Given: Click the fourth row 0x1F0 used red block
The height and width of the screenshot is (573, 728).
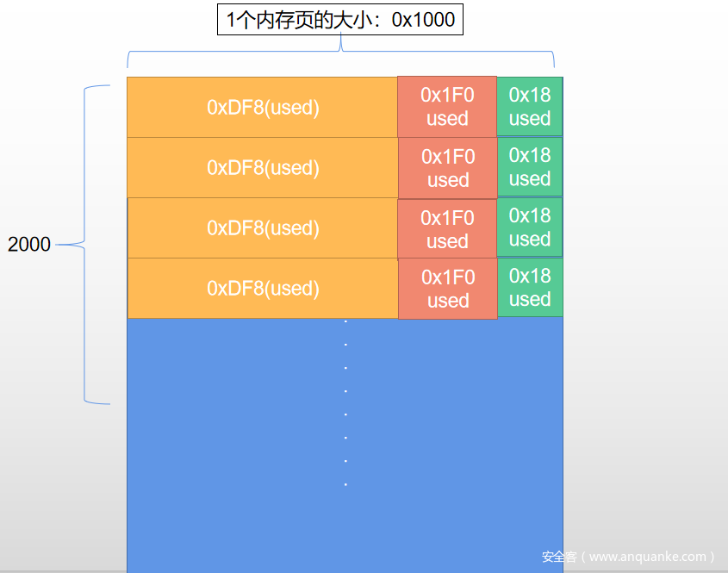Looking at the screenshot, I should coord(448,289).
